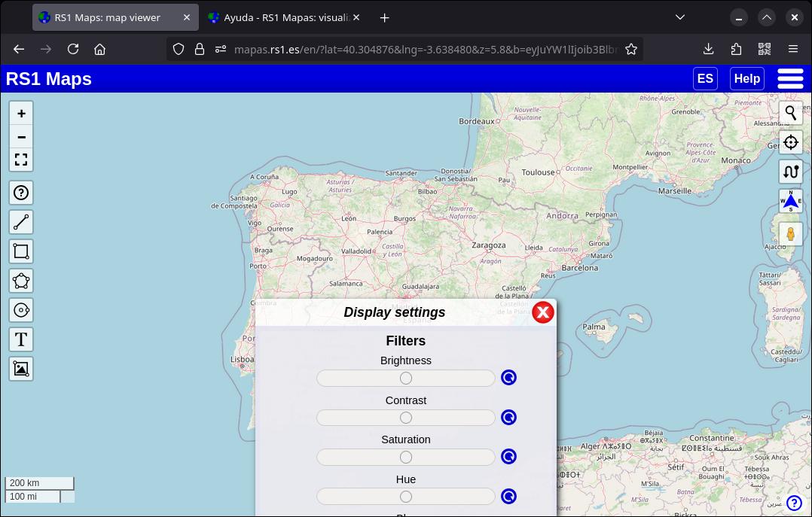Click the Palma label on map
This screenshot has width=812, height=517.
(x=594, y=327)
